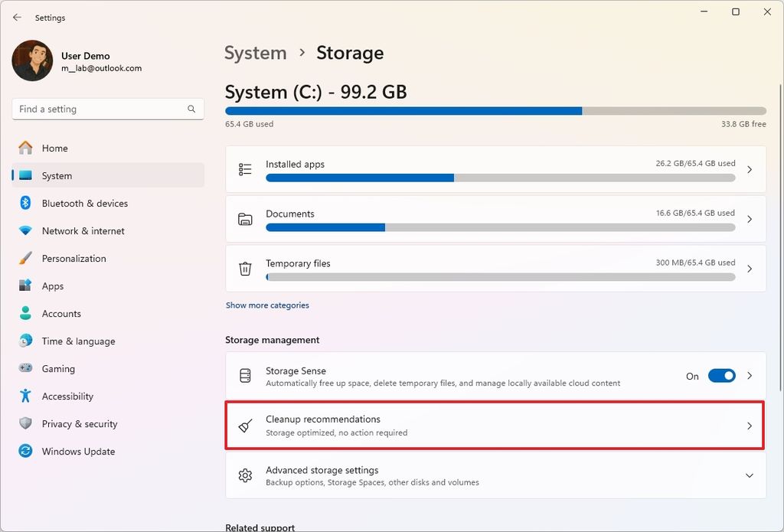
Task: Open Time & language settings
Action: coord(108,341)
